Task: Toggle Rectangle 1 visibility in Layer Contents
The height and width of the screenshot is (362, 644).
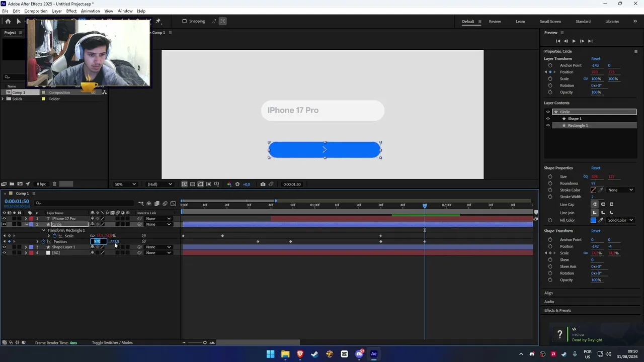Action: coord(548,125)
